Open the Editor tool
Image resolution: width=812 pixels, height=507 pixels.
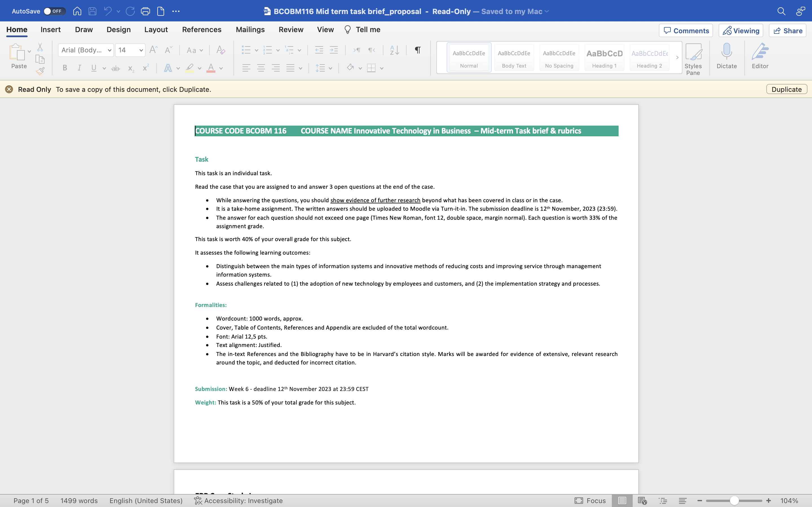[760, 56]
